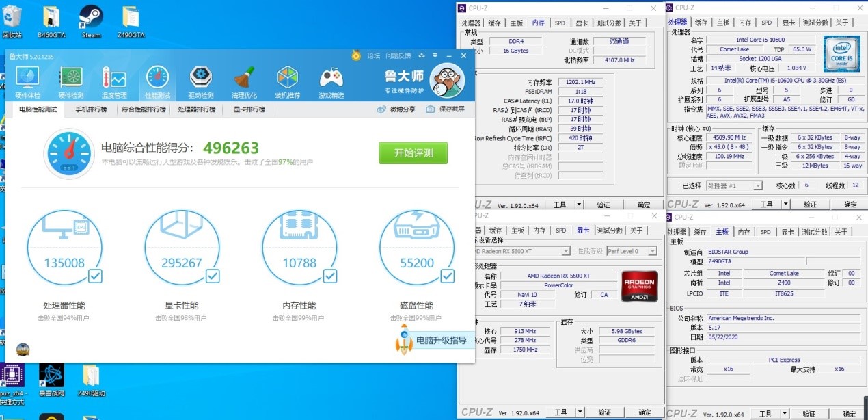This screenshot has width=868, height=420.
Task: Expand 工具 arrow in the CPU-Z BIOSTAR mainboard window
Action: pyautogui.click(x=786, y=412)
